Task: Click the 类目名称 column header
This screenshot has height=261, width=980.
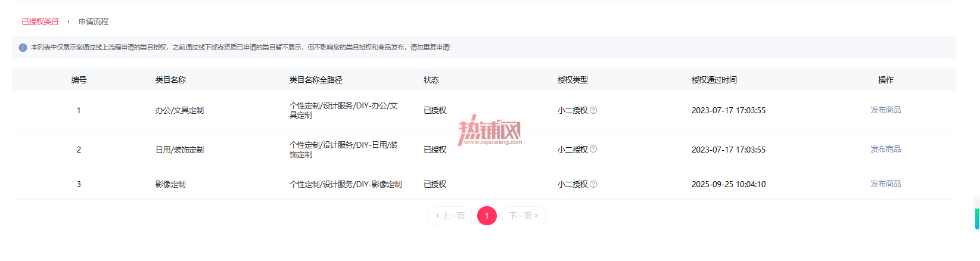Action: (x=170, y=80)
